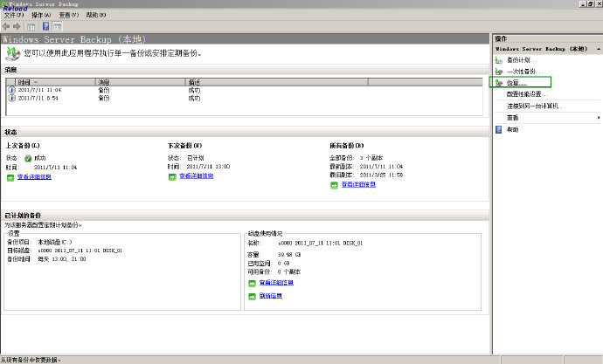Click the info icon of the 11:04 message row
The height and width of the screenshot is (364, 603).
coord(12,90)
